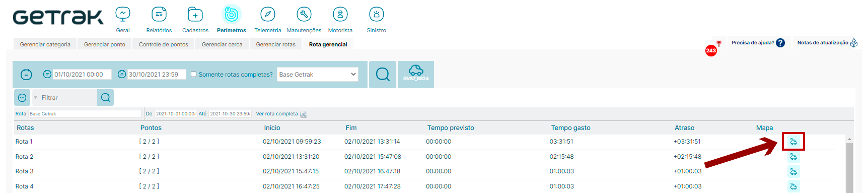Screen dimensions: 868x193
Task: Click the end date field 30/10/2021 23:59
Action: [157, 75]
